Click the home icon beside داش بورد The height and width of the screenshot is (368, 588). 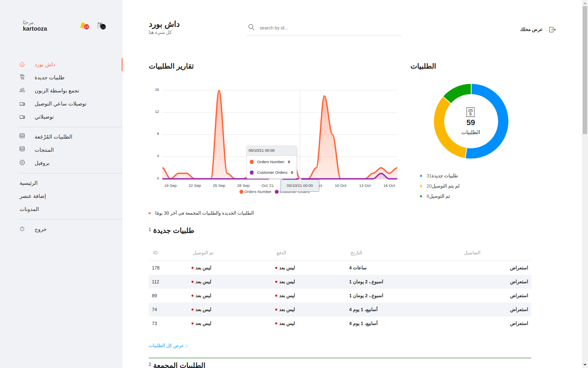22,65
